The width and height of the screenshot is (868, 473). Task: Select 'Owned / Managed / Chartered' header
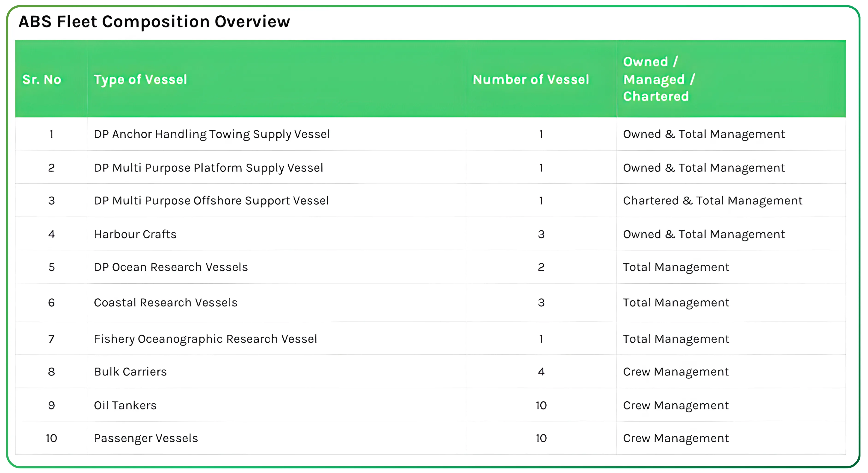(658, 79)
